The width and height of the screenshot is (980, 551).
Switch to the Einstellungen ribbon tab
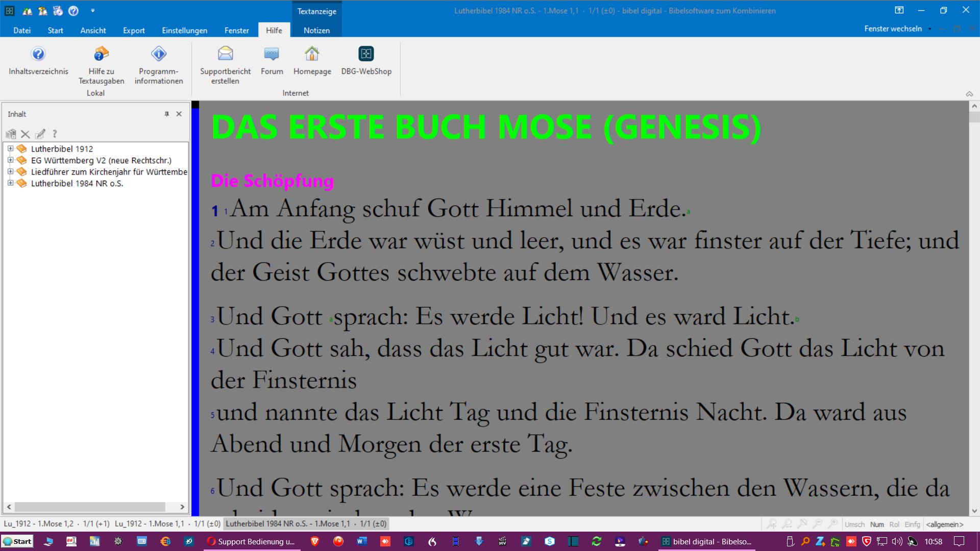coord(184,30)
